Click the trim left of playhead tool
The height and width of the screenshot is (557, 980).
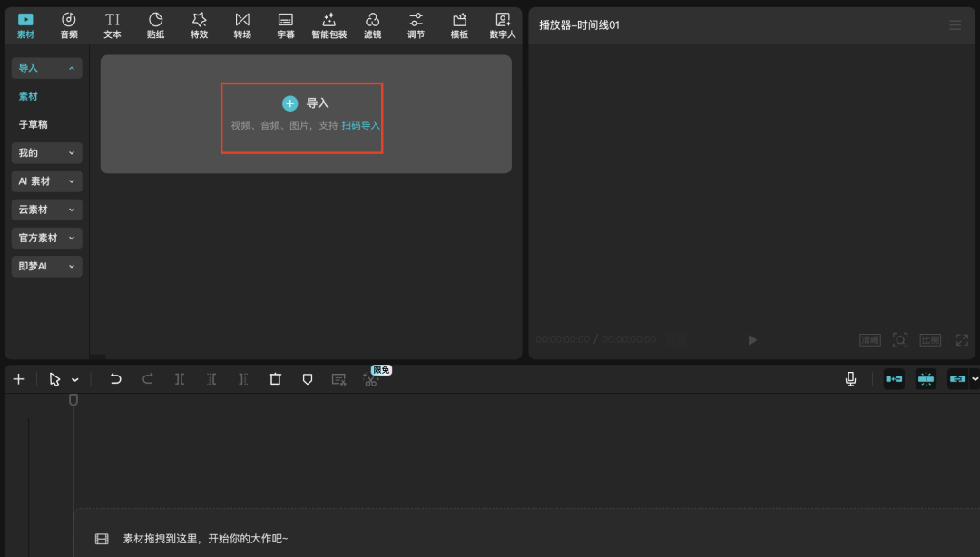point(211,379)
